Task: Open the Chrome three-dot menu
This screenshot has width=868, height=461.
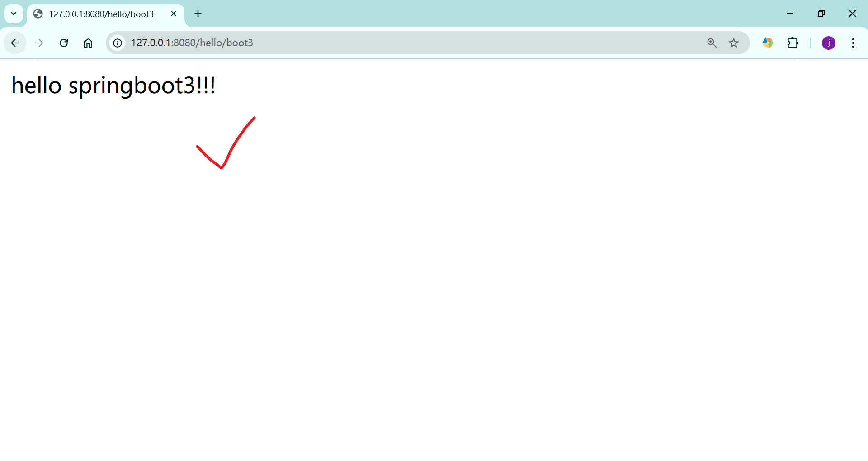Action: [x=853, y=43]
